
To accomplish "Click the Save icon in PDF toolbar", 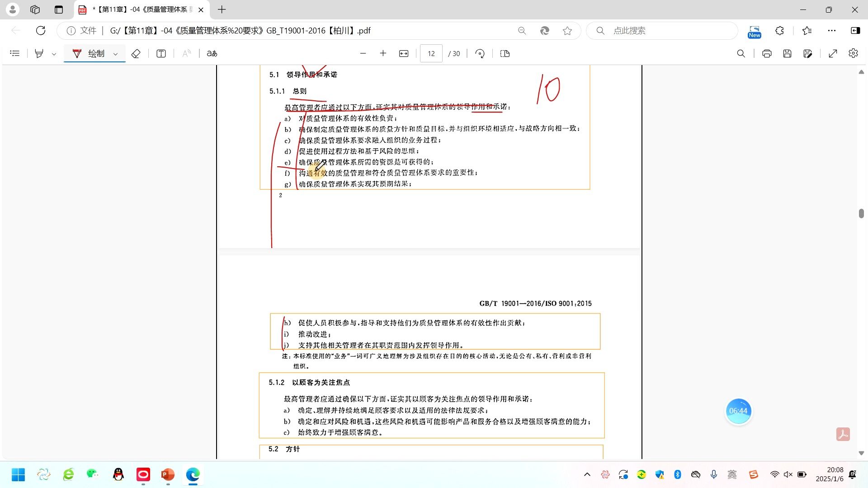I will pyautogui.click(x=787, y=54).
